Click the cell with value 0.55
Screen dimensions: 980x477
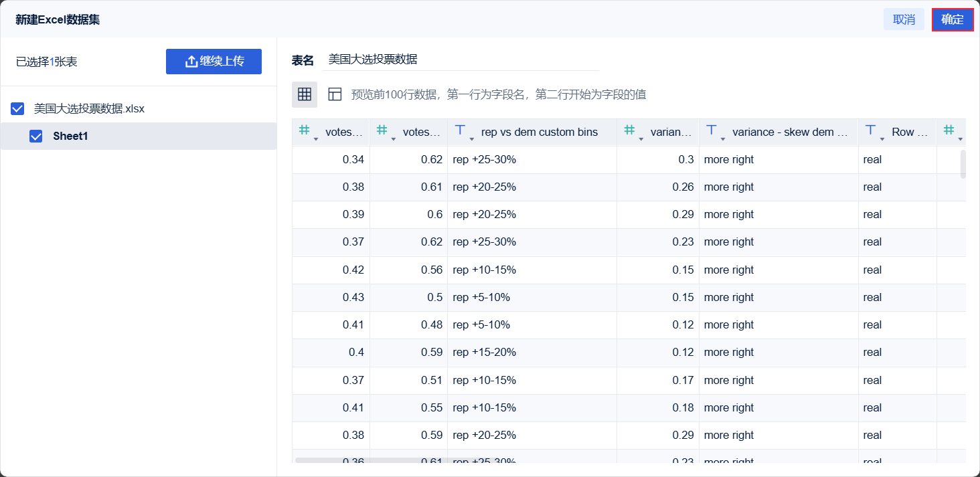(408, 408)
